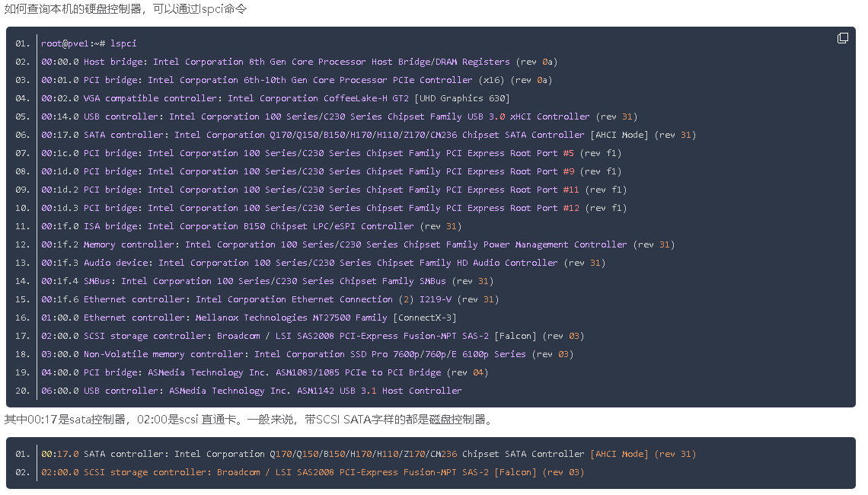Select the highlighted 00:17.0 SATA line in second block
Screen dimensions: 868x495
point(368,453)
